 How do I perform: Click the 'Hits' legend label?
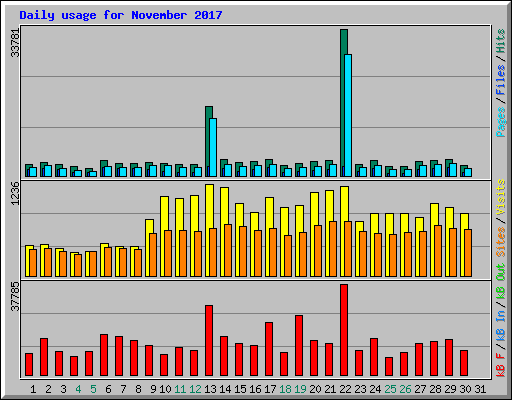(501, 41)
